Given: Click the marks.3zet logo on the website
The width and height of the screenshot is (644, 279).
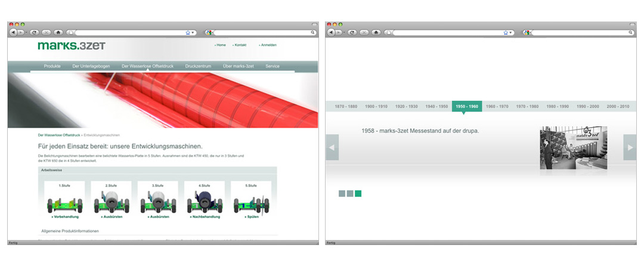Looking at the screenshot, I should 72,46.
